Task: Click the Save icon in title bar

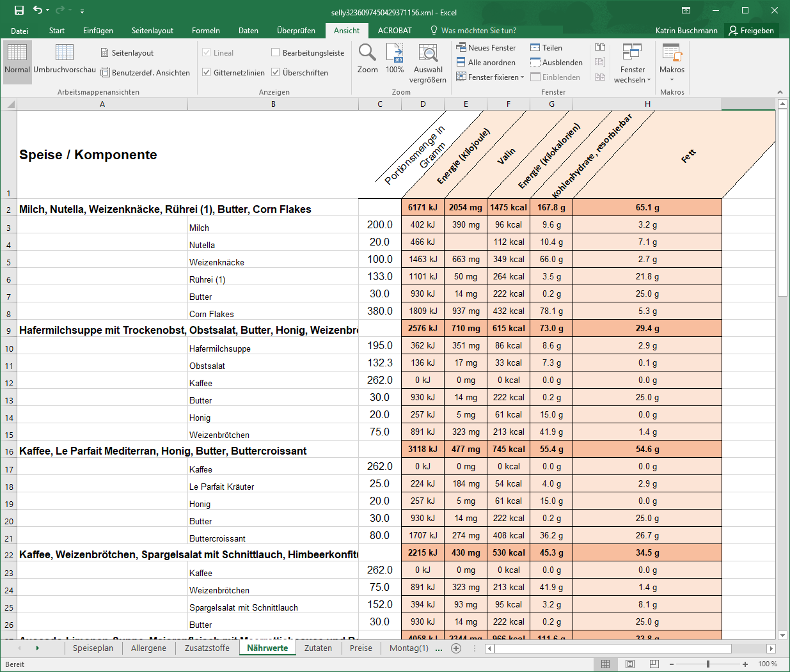Action: click(19, 10)
